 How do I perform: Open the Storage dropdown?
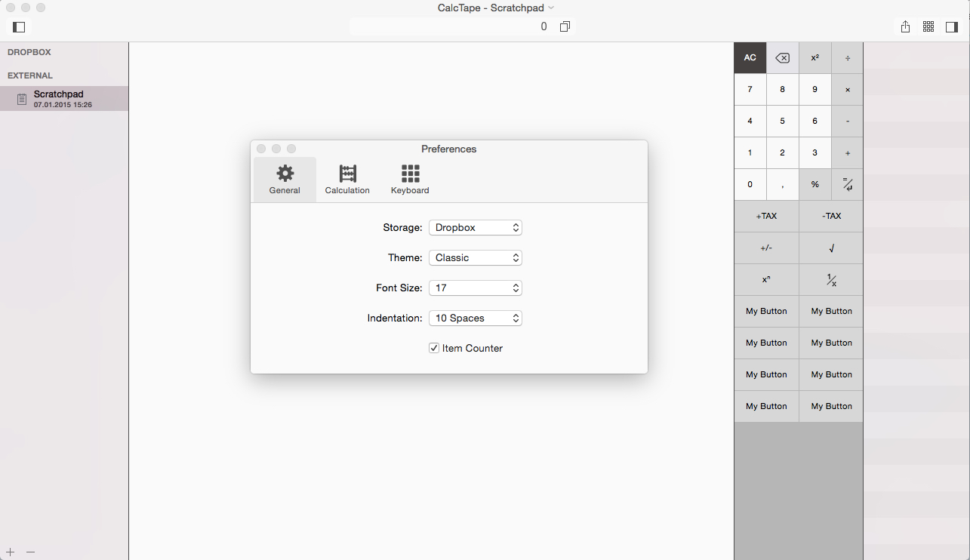pyautogui.click(x=475, y=227)
